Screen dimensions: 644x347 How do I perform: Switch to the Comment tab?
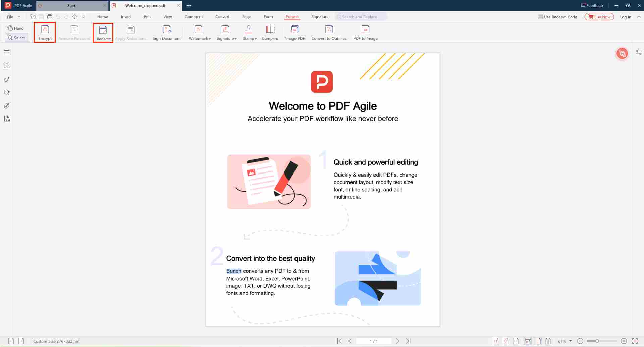194,17
